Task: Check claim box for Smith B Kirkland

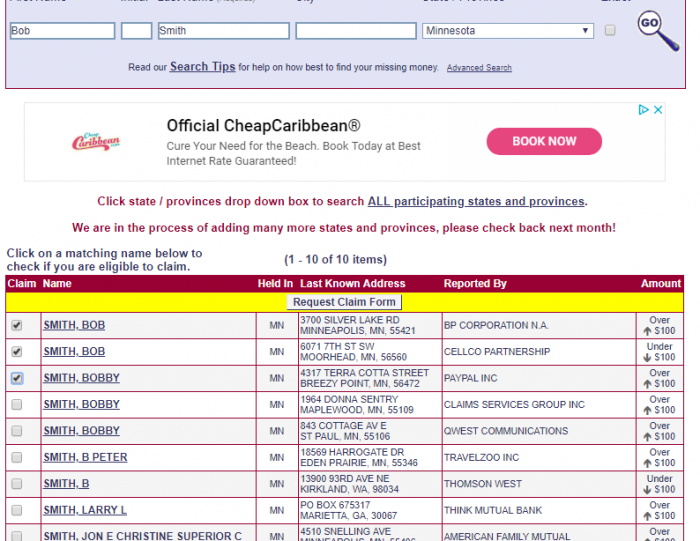Action: (17, 483)
